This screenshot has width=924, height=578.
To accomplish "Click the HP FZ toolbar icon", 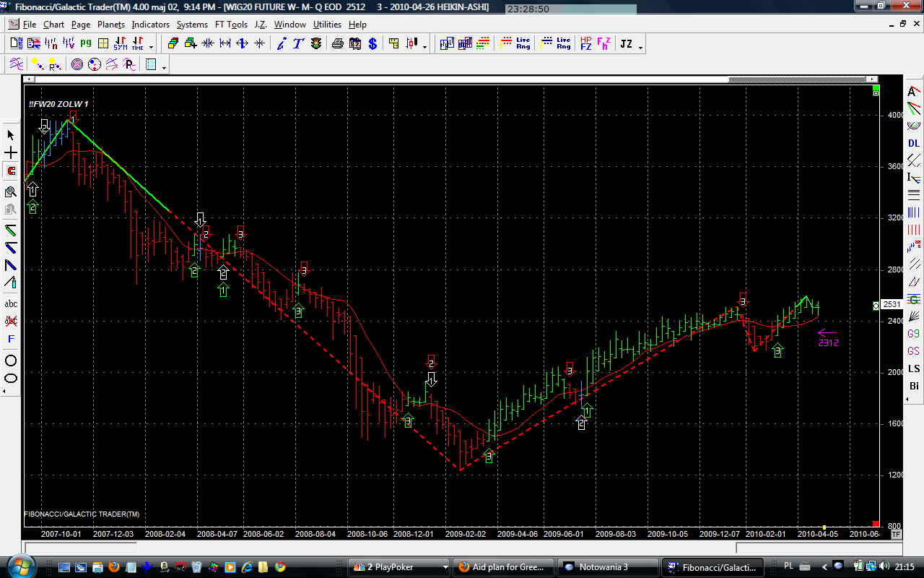I will (x=585, y=44).
